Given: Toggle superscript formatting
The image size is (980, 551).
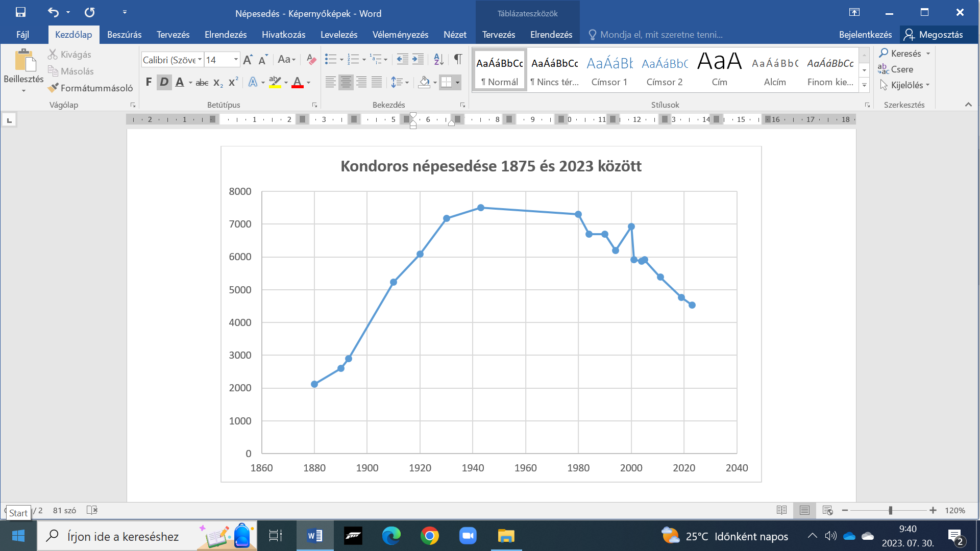Looking at the screenshot, I should click(x=233, y=82).
